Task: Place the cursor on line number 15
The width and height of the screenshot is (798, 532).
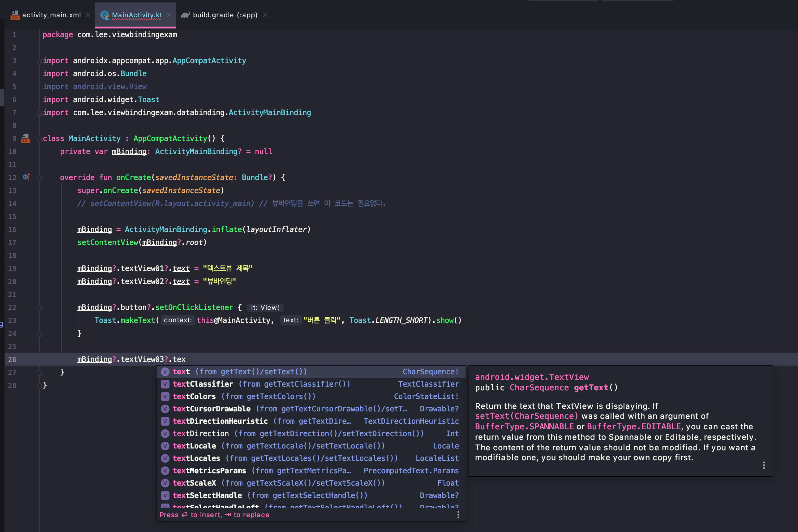Action: click(12, 217)
